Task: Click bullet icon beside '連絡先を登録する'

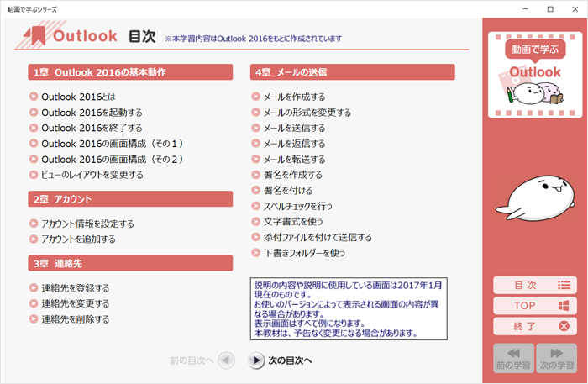Action: click(x=34, y=287)
